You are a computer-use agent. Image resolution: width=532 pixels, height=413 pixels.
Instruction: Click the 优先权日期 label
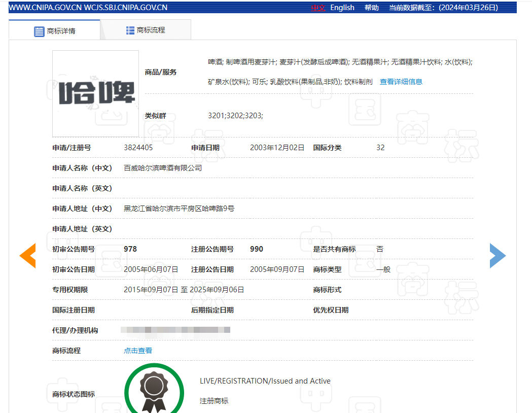pyautogui.click(x=331, y=310)
